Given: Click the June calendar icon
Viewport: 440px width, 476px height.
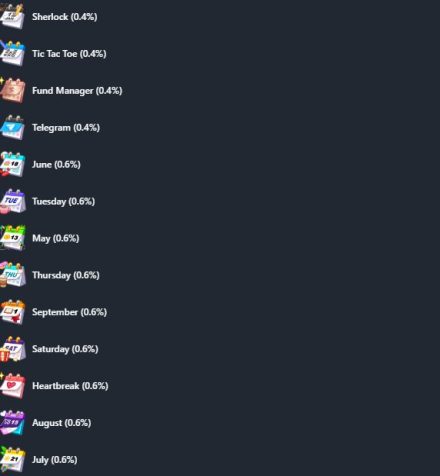Looking at the screenshot, I should 12,164.
